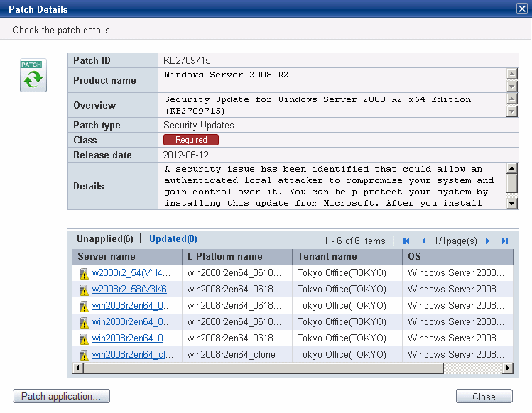Click win2008r2en64_clone L-Platform cell
This screenshot has width=532, height=413.
click(237, 355)
